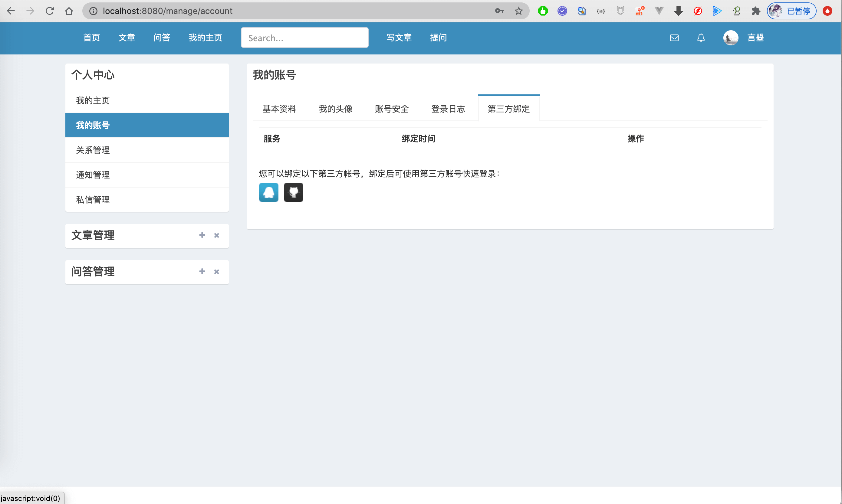
Task: Click the QQ account binding icon
Action: 268,192
